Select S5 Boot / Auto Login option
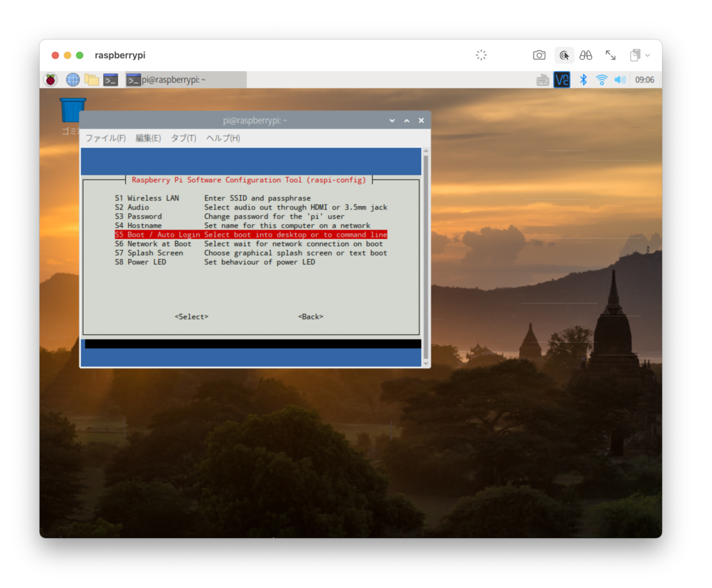The height and width of the screenshot is (588, 712). coord(251,234)
